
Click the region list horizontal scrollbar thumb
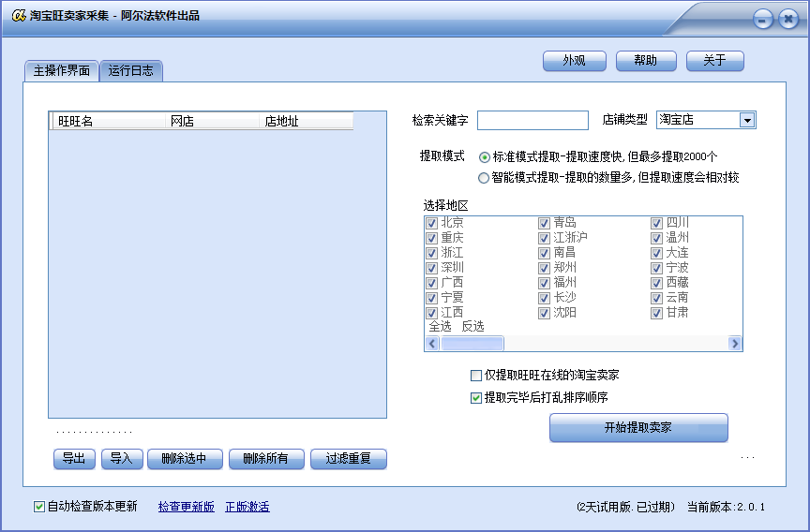(x=472, y=344)
